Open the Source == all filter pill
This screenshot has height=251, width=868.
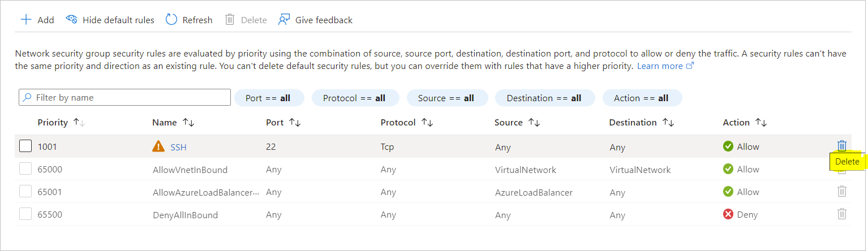pos(446,98)
